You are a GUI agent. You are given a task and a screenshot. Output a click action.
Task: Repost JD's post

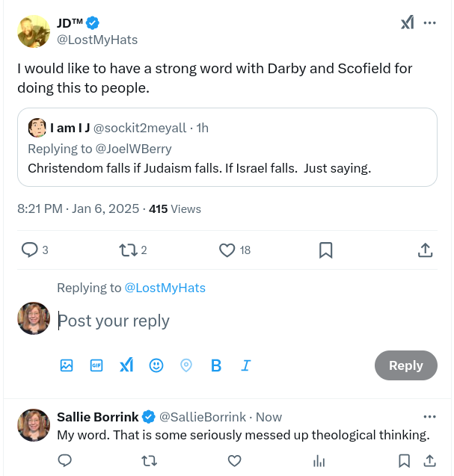(129, 250)
